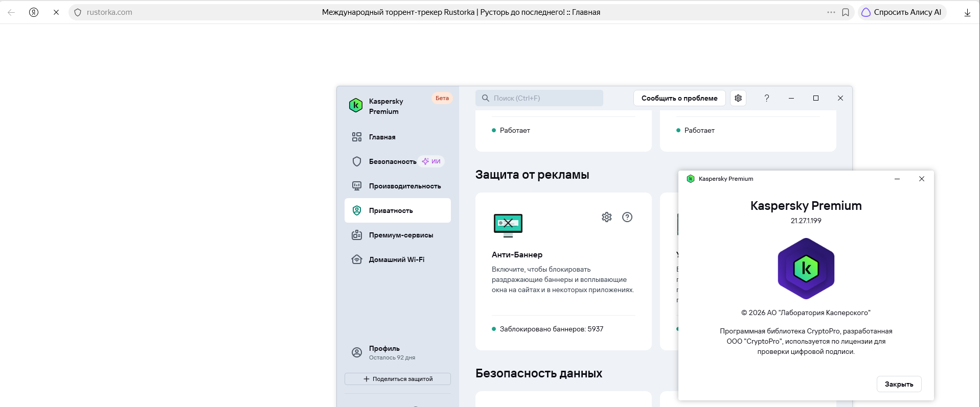
Task: Click the Yandex logo icon in the browser toolbar
Action: [x=34, y=12]
